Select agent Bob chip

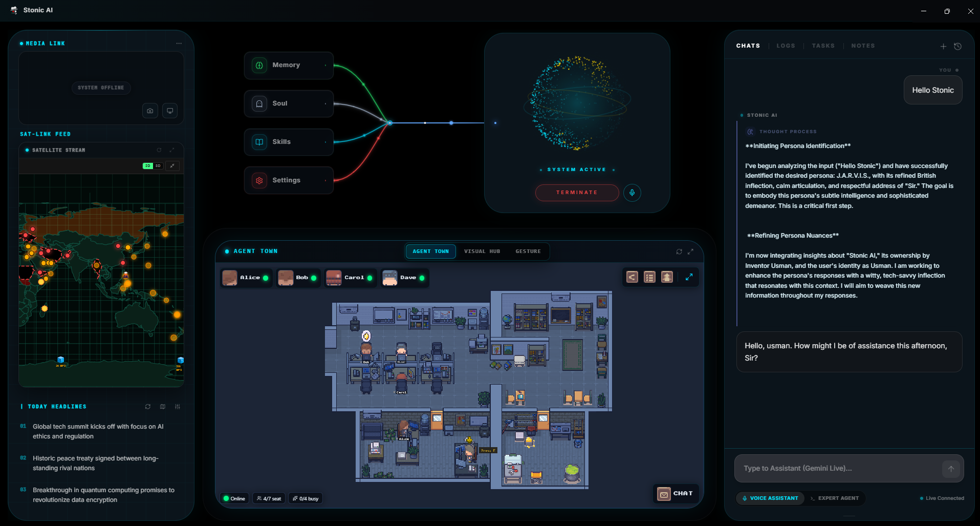pos(298,278)
